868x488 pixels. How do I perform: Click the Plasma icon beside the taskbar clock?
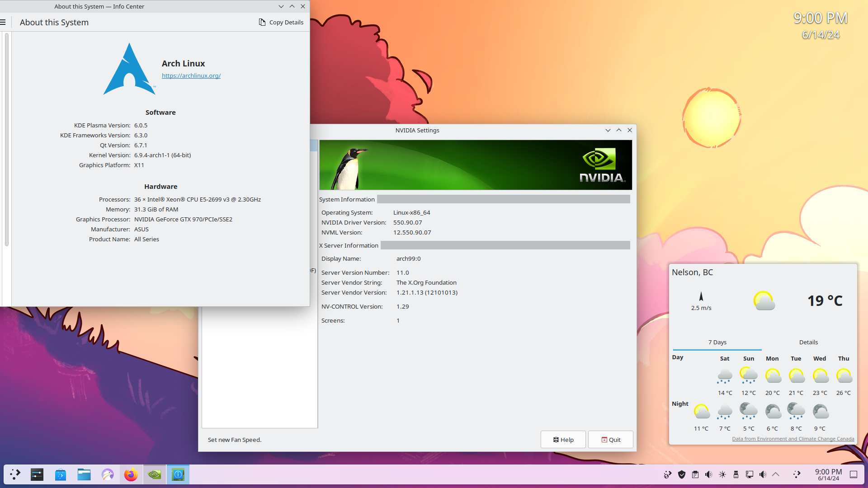797,474
